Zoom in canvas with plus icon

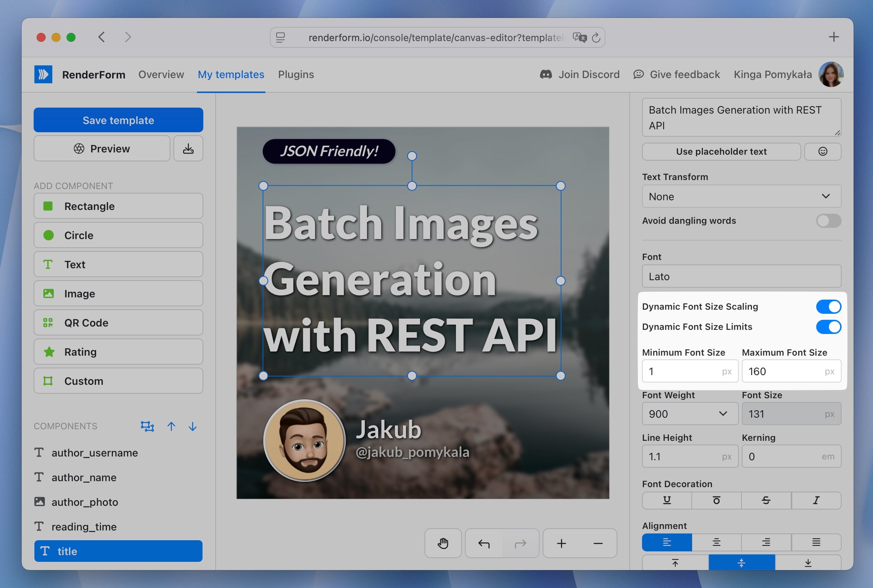click(x=561, y=543)
